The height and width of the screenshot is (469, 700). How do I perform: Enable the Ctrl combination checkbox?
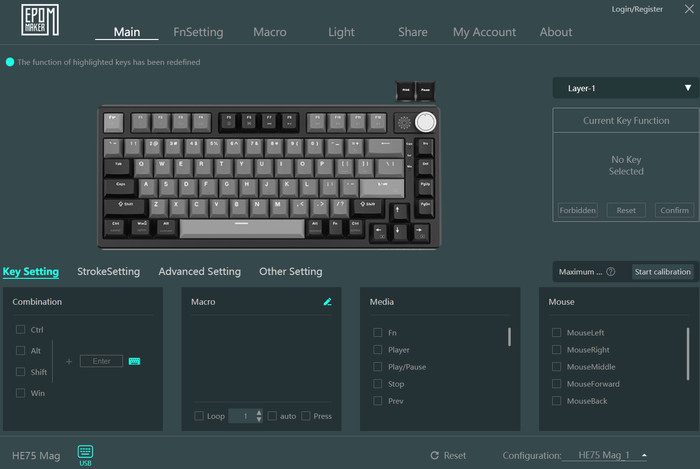[20, 329]
